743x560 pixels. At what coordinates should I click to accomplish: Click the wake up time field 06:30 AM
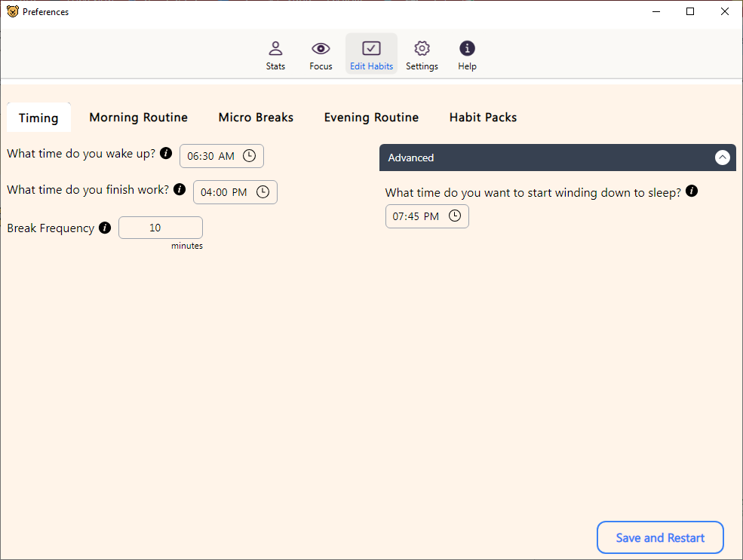(x=222, y=156)
